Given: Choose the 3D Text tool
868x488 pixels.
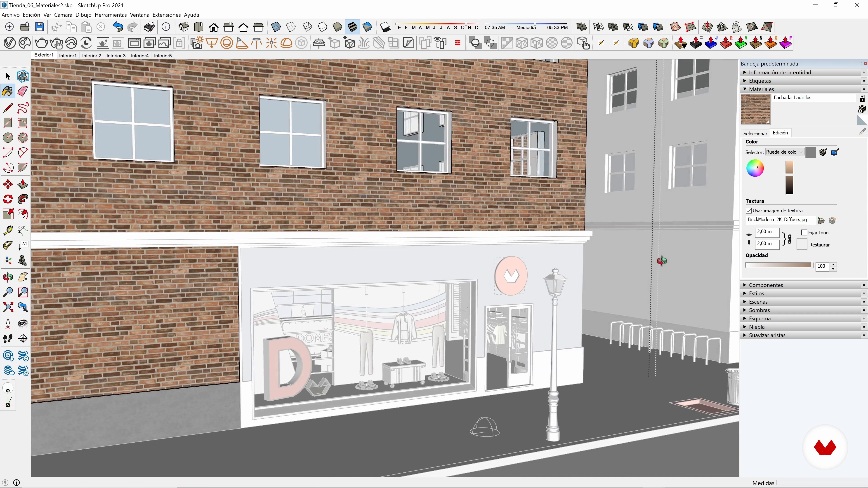Looking at the screenshot, I should [23, 260].
